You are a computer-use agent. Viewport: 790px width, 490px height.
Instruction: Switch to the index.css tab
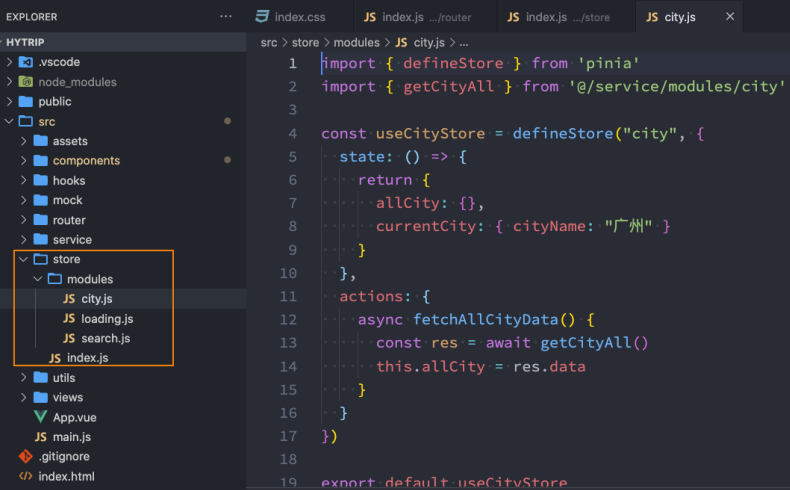click(300, 17)
